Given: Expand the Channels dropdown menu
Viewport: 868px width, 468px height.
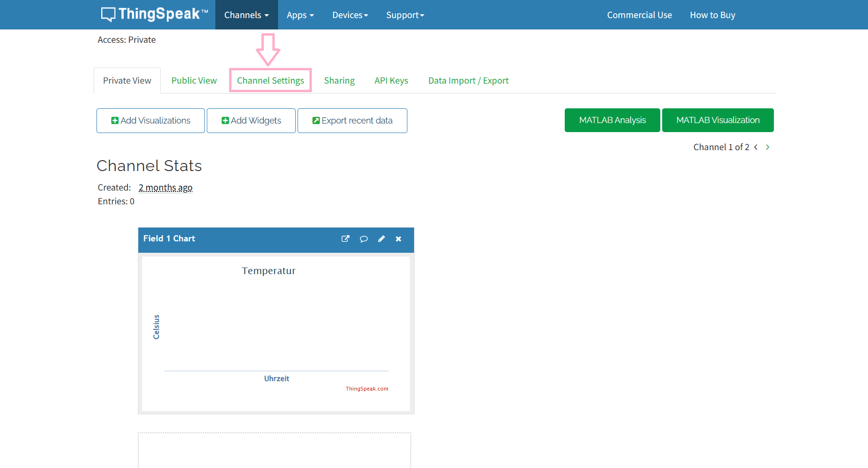Looking at the screenshot, I should tap(246, 15).
